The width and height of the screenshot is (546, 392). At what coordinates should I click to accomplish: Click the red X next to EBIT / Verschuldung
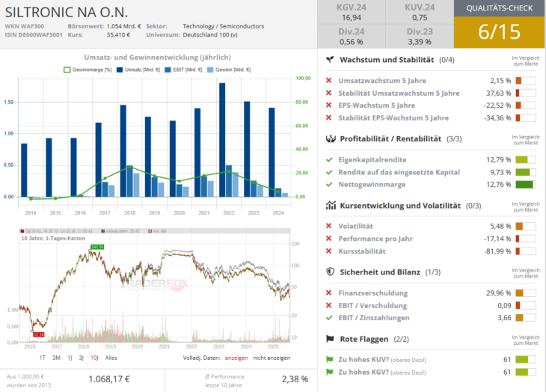coord(328,305)
